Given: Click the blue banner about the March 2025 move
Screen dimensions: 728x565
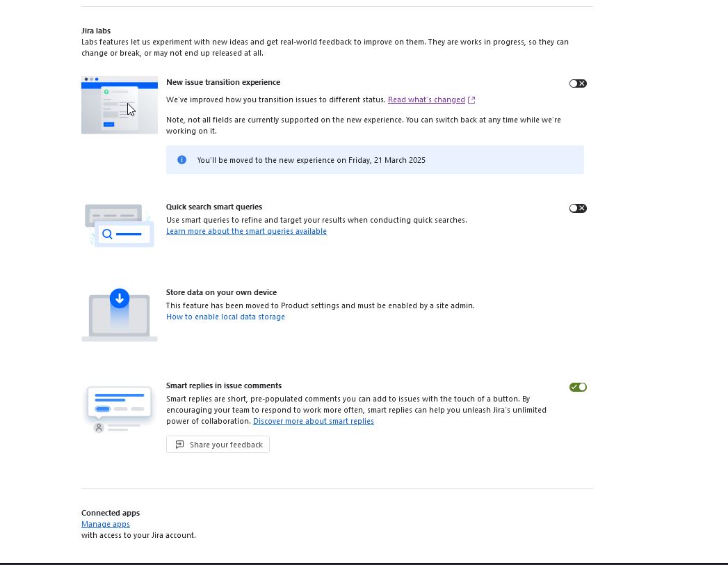Looking at the screenshot, I should pyautogui.click(x=375, y=159).
